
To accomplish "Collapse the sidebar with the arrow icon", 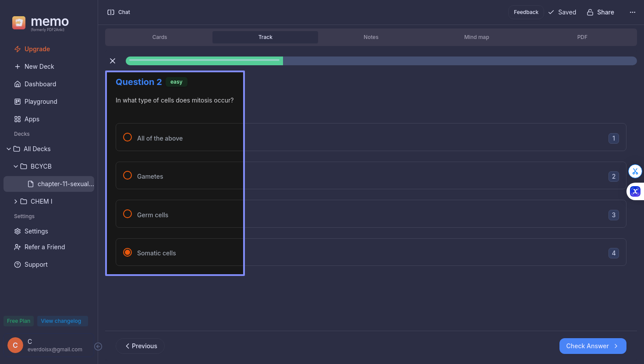I will [98, 346].
